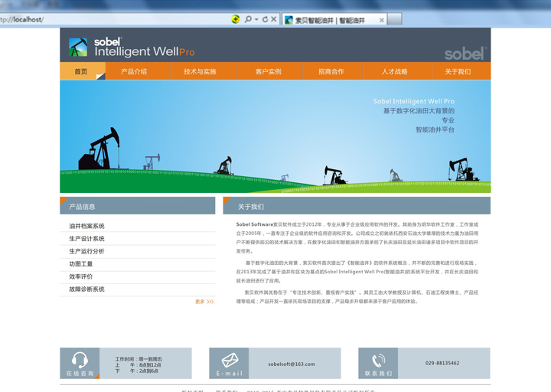Click the sobelsoft@163.com email address
The image size is (551, 392).
292,364
